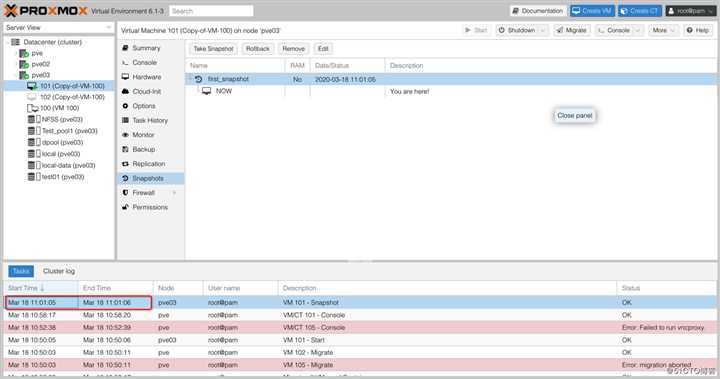Open the Monitor menu item

(x=151, y=135)
